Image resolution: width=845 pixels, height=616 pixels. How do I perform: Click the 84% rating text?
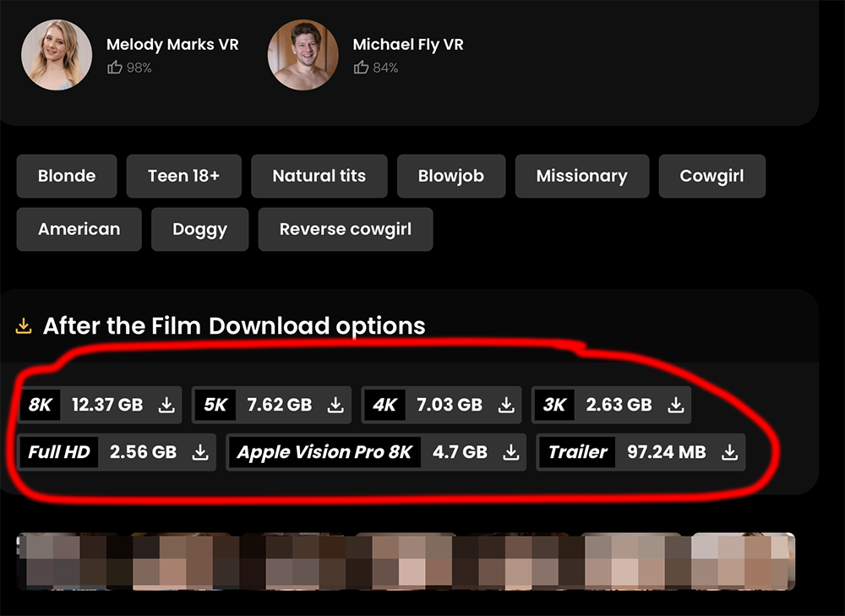point(385,68)
